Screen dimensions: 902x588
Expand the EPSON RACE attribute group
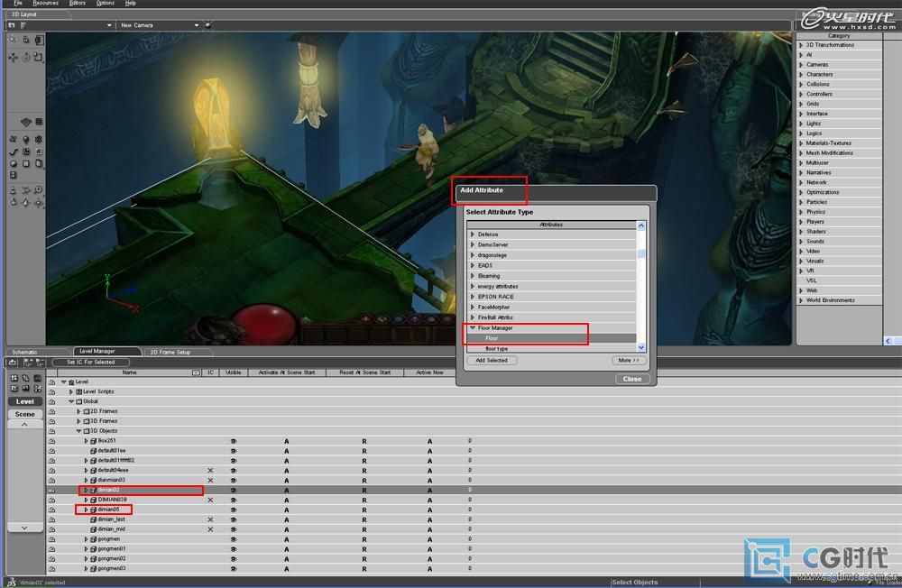473,297
